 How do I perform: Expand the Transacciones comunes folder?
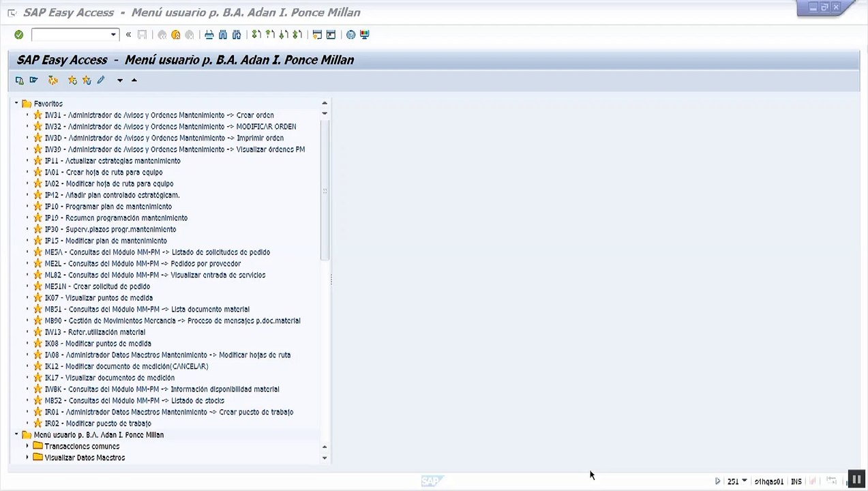[27, 447]
